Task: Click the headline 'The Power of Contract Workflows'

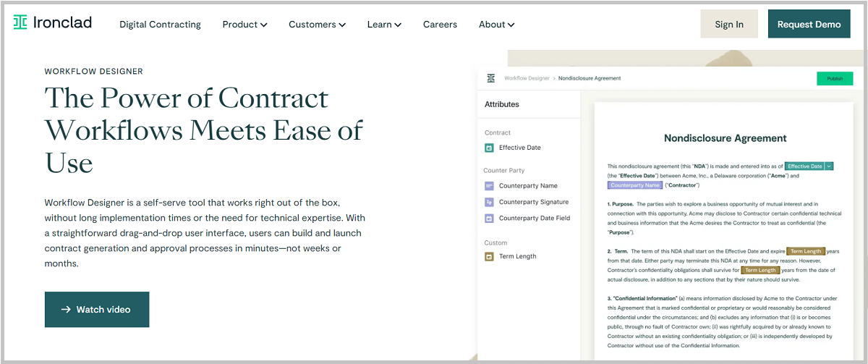Action: [x=204, y=114]
